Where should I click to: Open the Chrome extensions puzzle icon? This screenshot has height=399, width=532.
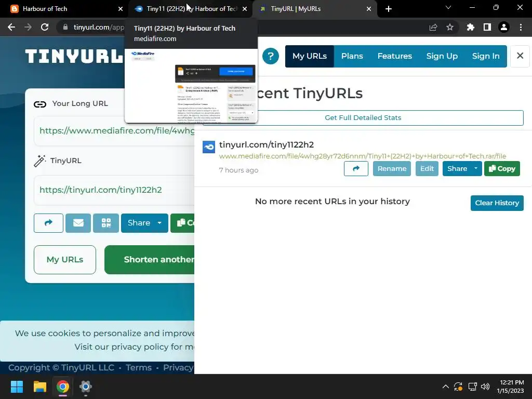tap(470, 27)
